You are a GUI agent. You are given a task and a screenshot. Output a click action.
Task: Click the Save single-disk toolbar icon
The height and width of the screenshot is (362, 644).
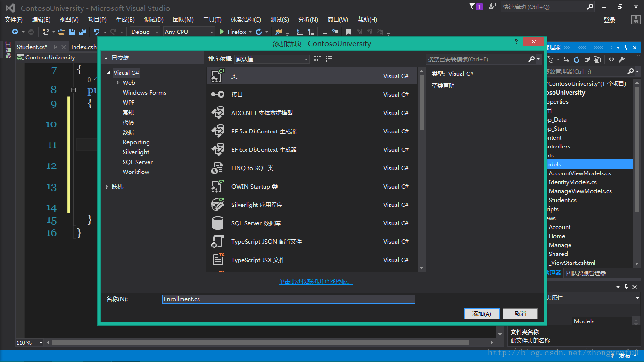pyautogui.click(x=72, y=32)
